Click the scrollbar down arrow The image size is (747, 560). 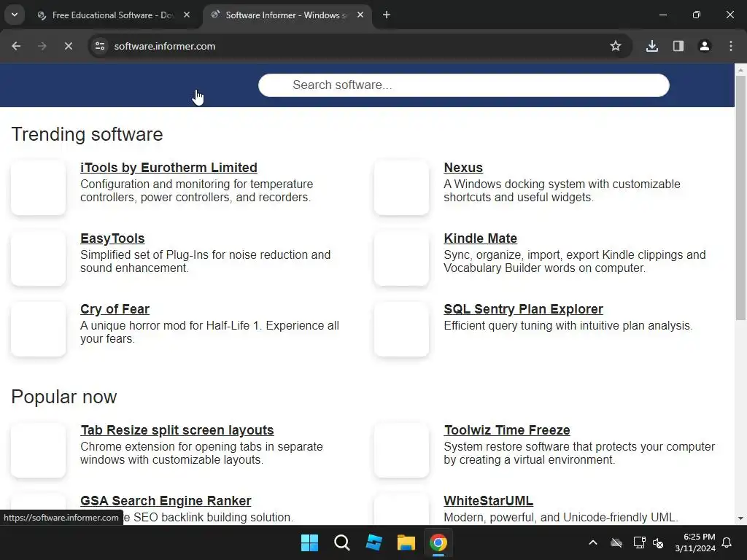[740, 518]
